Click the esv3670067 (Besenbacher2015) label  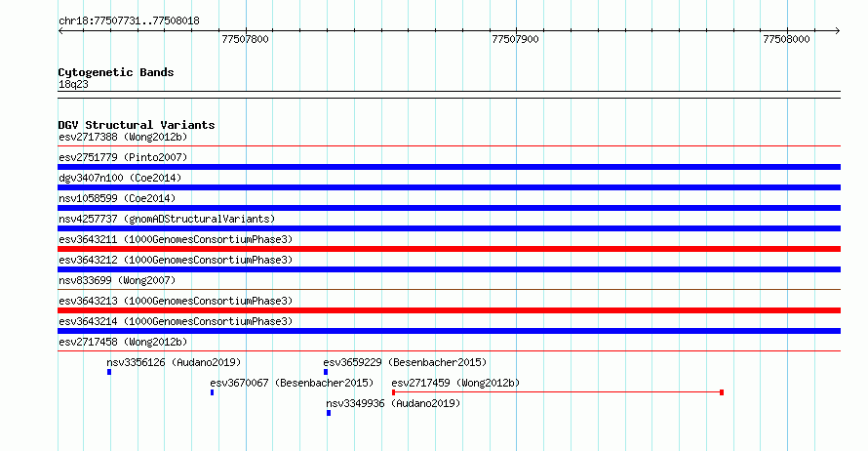[x=292, y=383]
